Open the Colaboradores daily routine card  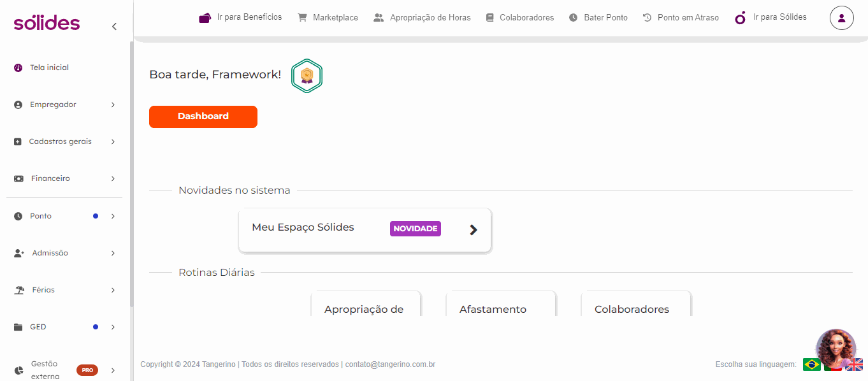636,303
